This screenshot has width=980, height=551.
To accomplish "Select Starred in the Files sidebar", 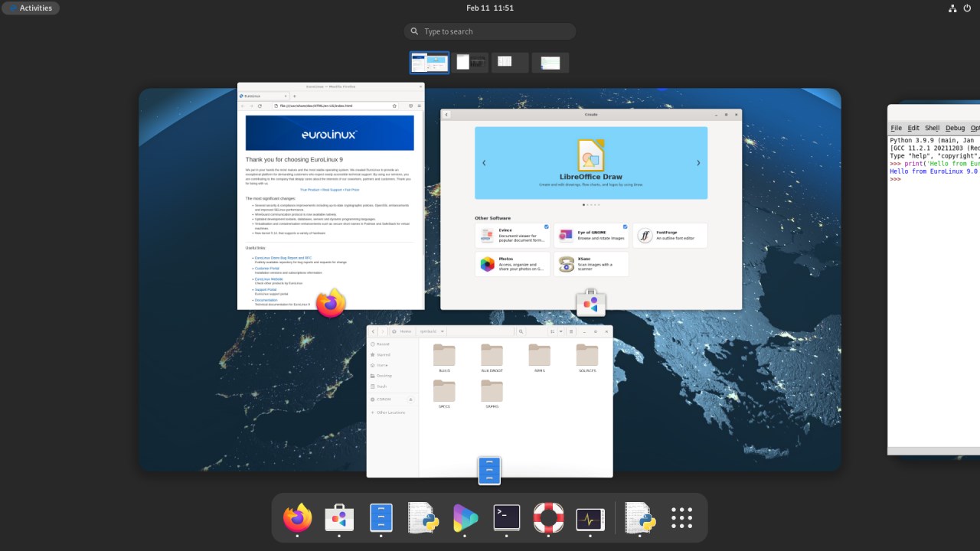I will (x=393, y=354).
